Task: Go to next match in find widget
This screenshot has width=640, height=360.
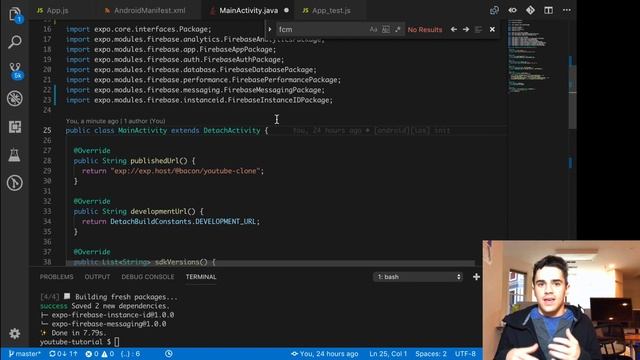Action: click(x=466, y=29)
